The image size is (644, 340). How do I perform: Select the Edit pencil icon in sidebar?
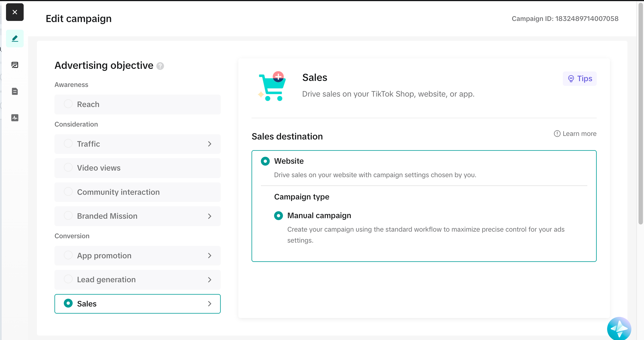coord(15,38)
